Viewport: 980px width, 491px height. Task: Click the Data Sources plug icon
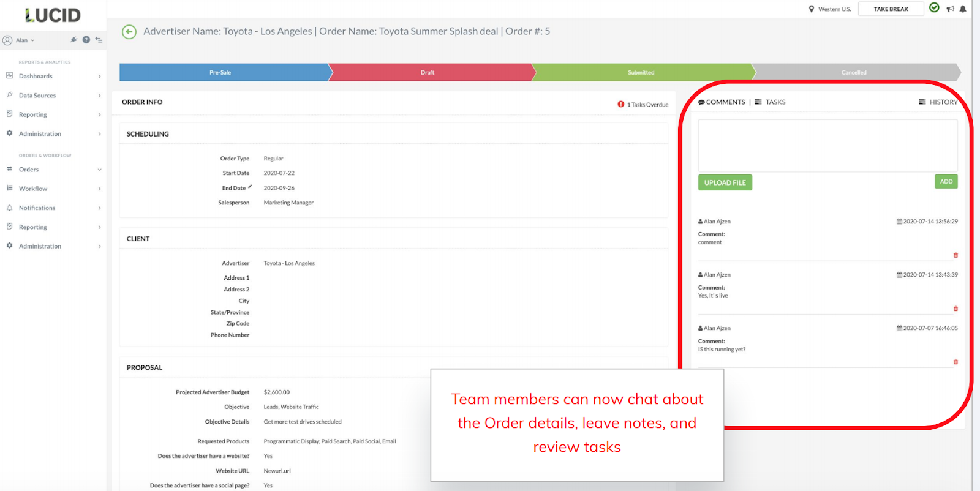click(10, 95)
